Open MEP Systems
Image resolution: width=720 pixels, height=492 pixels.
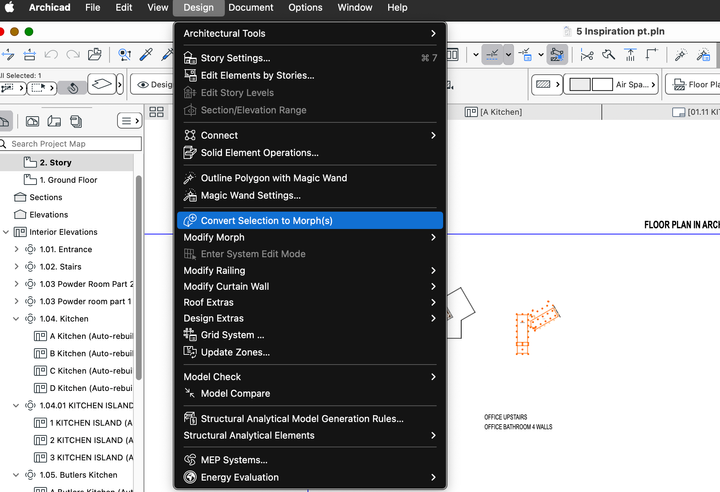coord(310,460)
